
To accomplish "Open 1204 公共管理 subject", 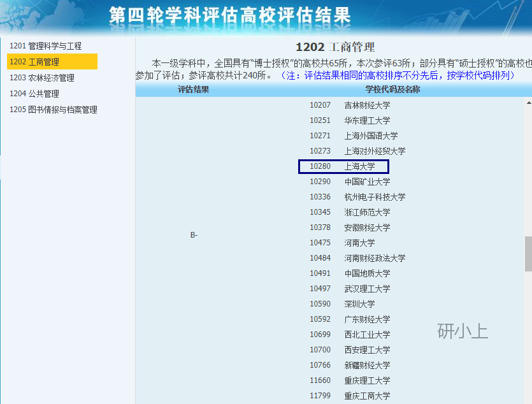I will [x=34, y=94].
